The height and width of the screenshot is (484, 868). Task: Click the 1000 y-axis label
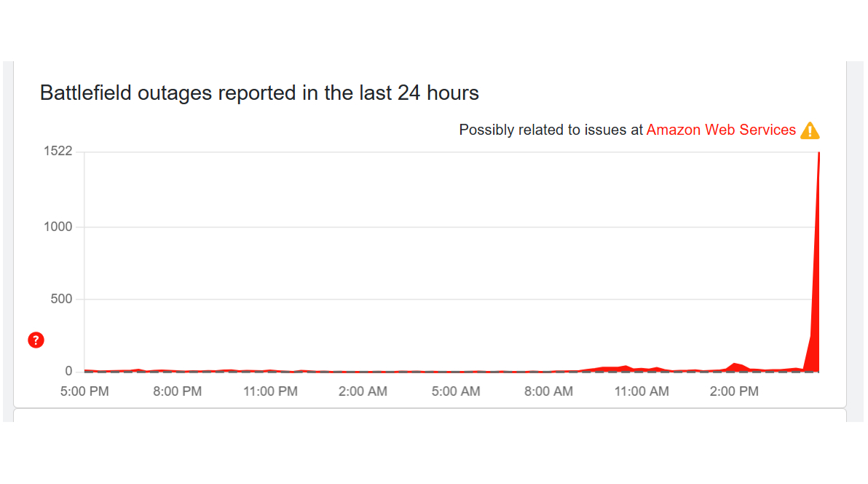(58, 227)
